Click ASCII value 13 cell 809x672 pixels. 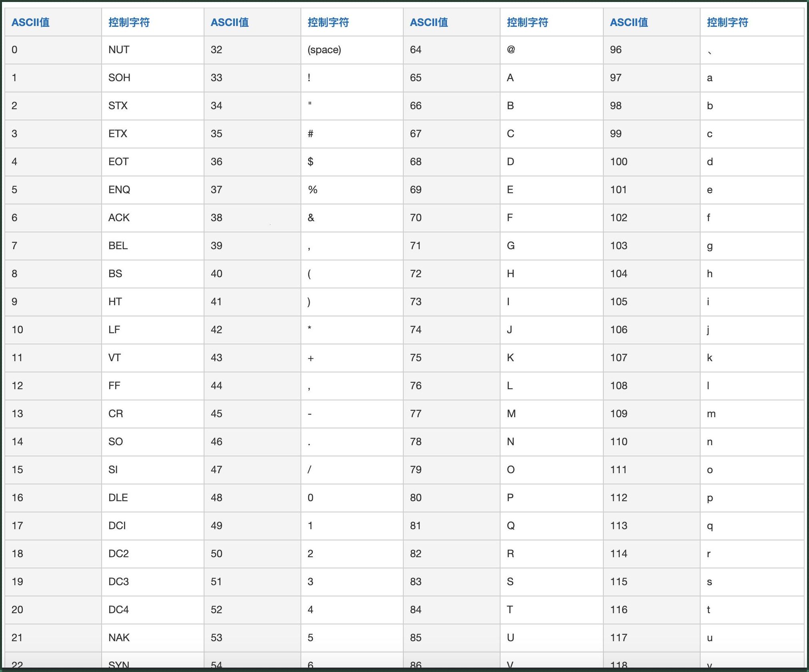point(53,414)
